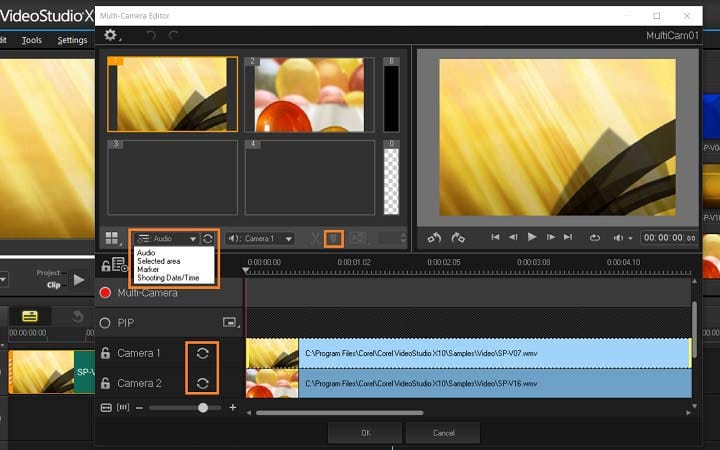Toggle the loop playback icon
The height and width of the screenshot is (450, 720).
pyautogui.click(x=595, y=237)
